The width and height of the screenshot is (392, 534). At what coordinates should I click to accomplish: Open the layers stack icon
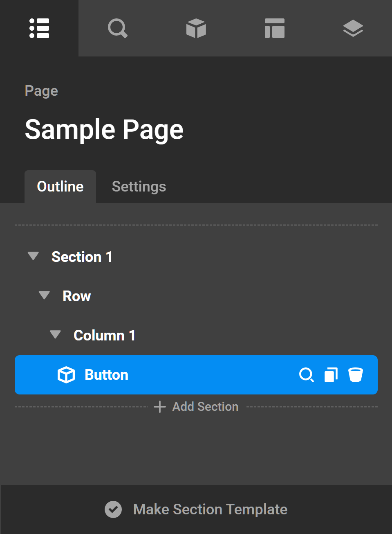(353, 28)
